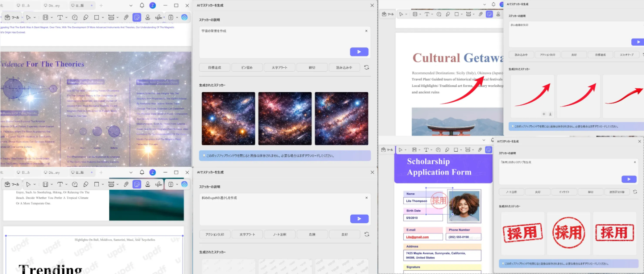Select the rectangle shape tool in the space-background window
The image size is (644, 274).
pyautogui.click(x=96, y=17)
